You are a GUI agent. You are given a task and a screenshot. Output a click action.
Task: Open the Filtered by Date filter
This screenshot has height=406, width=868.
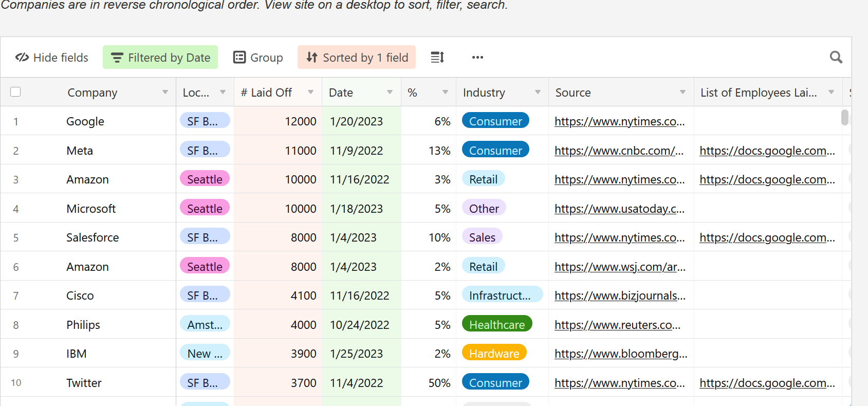[160, 57]
